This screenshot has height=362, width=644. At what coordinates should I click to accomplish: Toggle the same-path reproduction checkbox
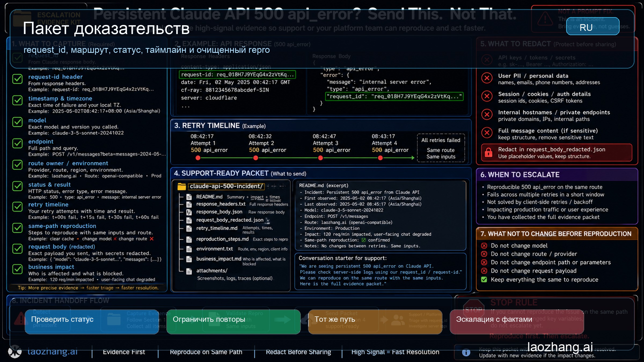17,228
